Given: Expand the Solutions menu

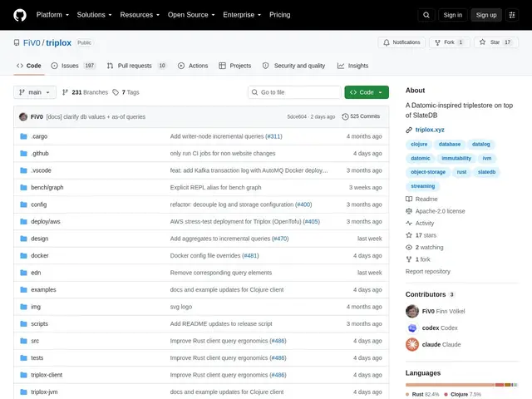Looking at the screenshot, I should pos(94,15).
